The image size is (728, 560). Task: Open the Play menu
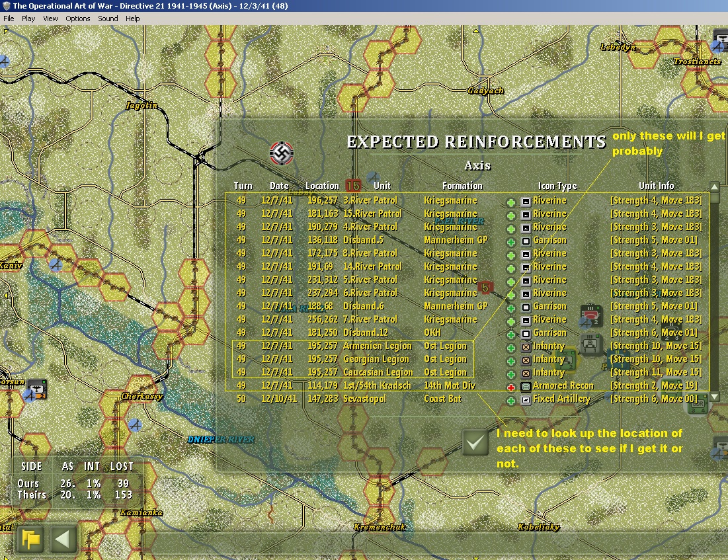pyautogui.click(x=28, y=19)
